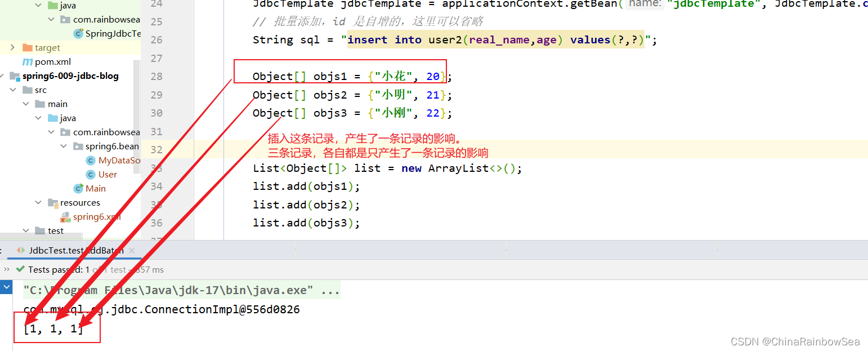Click the blue java sources folder icon

(x=52, y=118)
